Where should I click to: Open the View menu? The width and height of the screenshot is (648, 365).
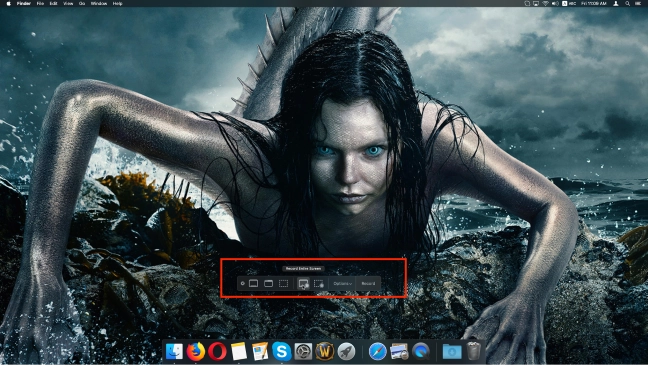pos(68,3)
